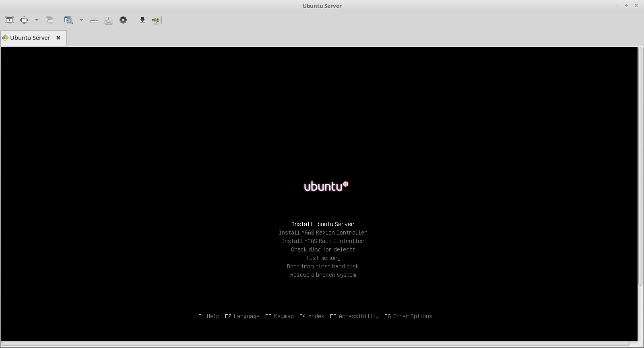Choose Install MAAS Rack Controller
644x348 pixels.
point(323,241)
